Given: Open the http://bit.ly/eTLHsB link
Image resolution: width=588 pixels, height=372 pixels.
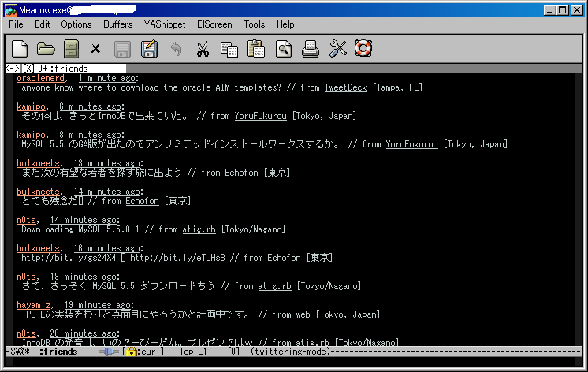Looking at the screenshot, I should [178, 258].
